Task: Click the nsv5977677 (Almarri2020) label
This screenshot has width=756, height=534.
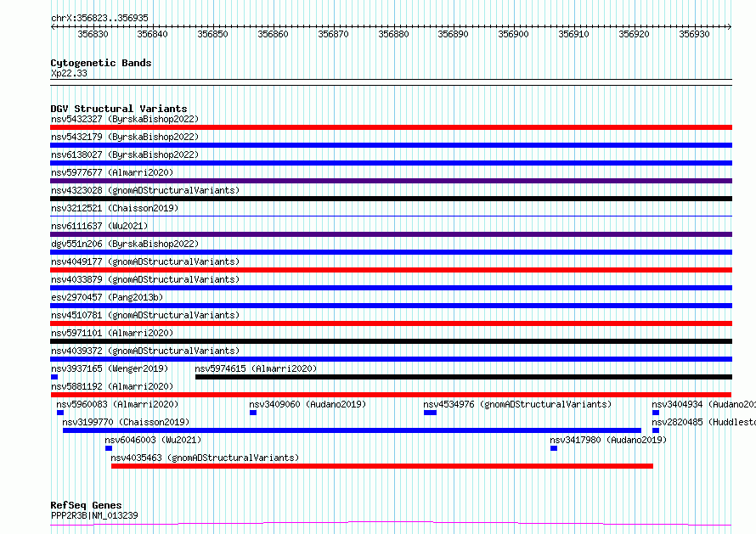Action: pos(112,172)
